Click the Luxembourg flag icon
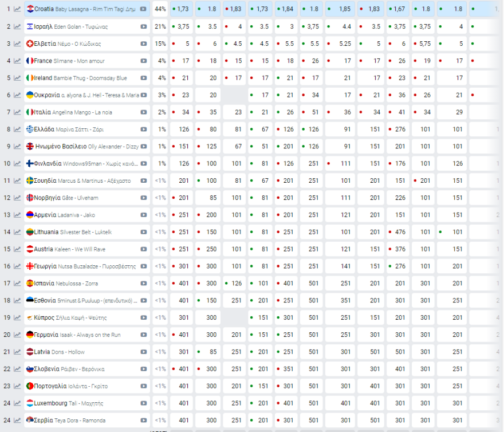This screenshot has width=504, height=432. point(30,403)
